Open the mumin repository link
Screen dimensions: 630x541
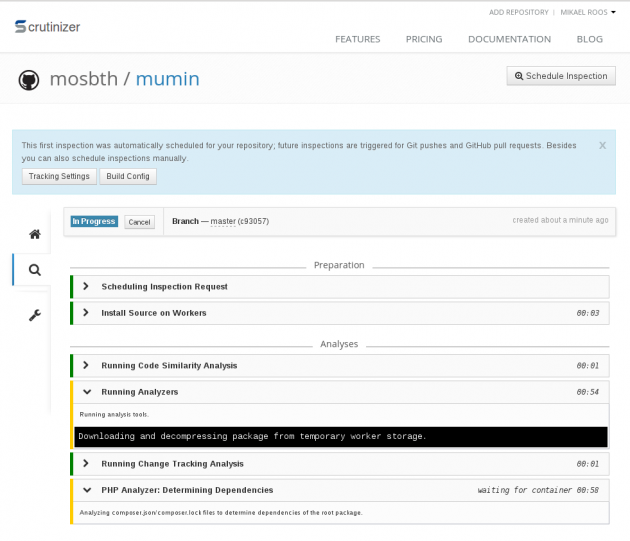[168, 79]
